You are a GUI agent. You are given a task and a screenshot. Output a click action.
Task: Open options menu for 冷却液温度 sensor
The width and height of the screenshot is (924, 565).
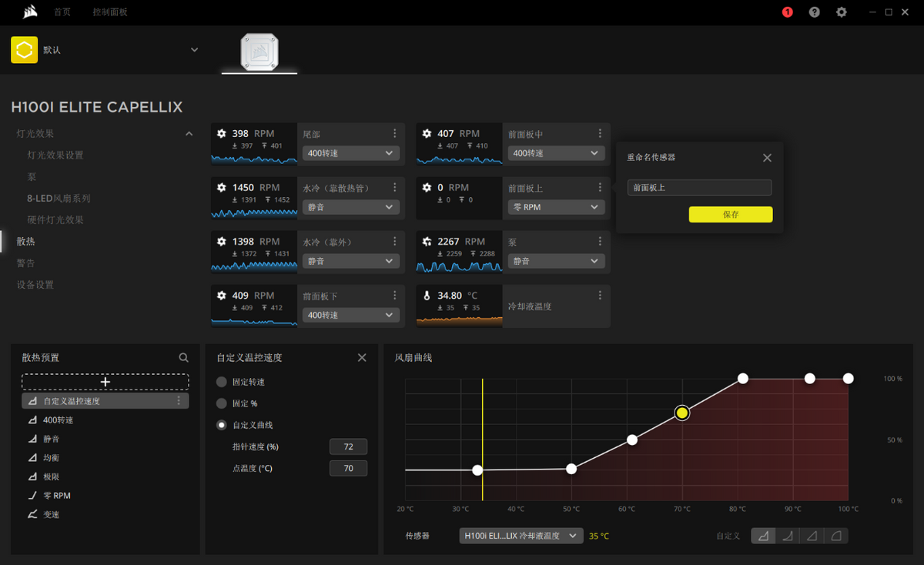point(600,296)
